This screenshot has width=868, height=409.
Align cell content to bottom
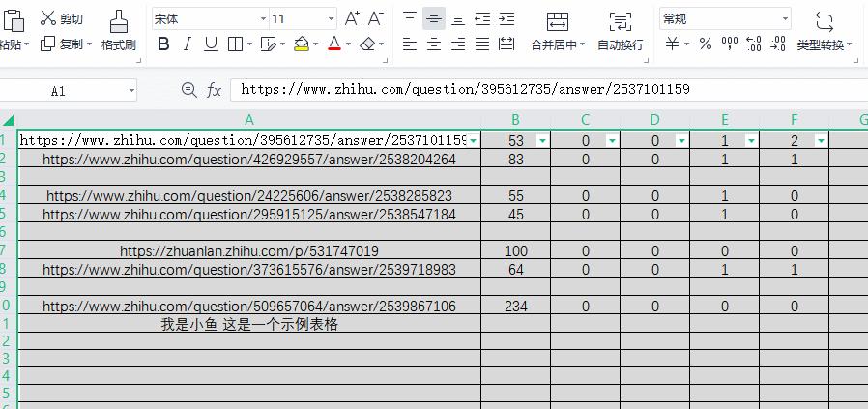458,19
